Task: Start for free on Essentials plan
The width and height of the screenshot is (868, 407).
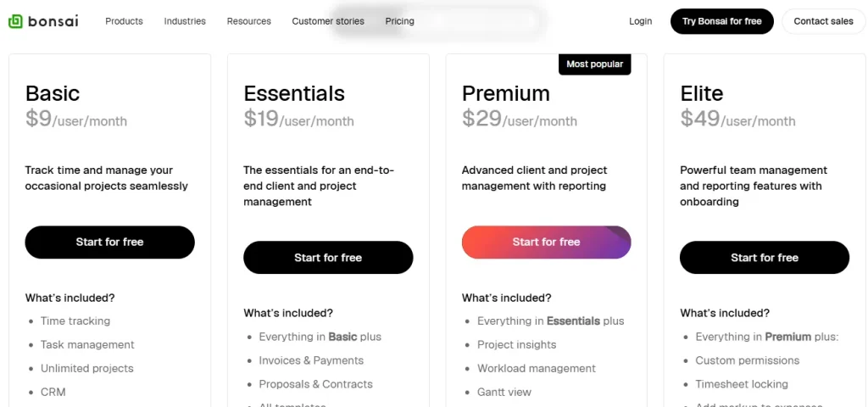Action: point(328,258)
